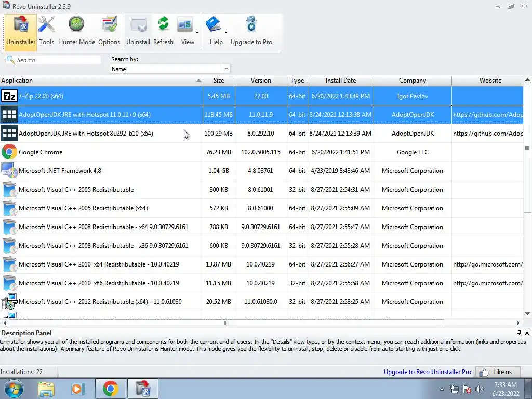Select Microsoft .NET Framework 4.8 icon
The image size is (532, 399).
coord(9,170)
